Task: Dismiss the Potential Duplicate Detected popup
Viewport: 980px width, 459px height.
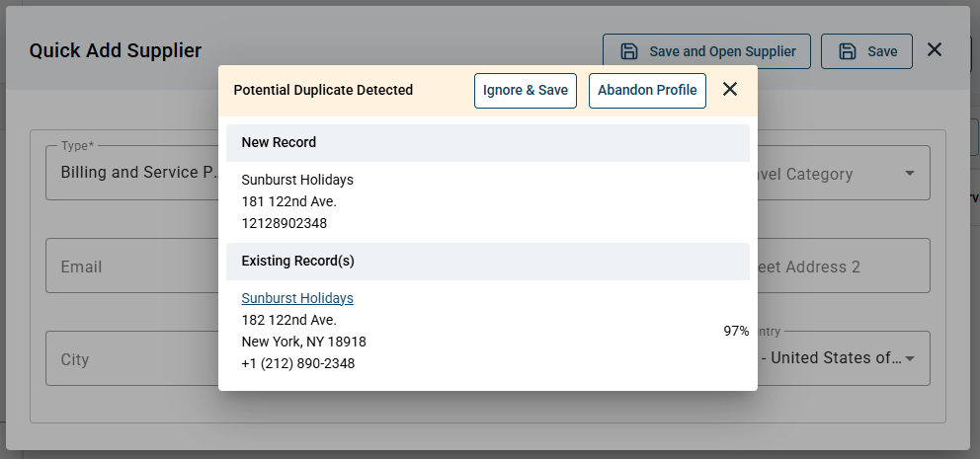Action: [x=730, y=89]
